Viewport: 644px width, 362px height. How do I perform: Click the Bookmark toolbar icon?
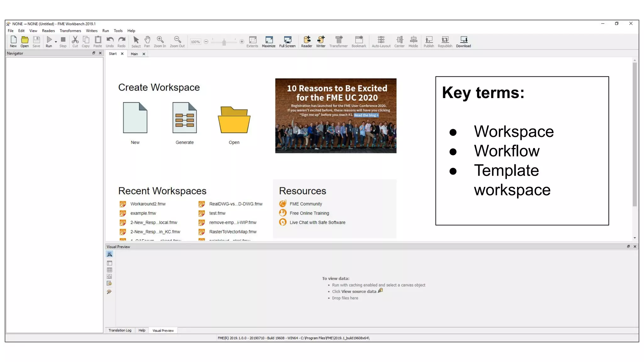click(x=359, y=41)
